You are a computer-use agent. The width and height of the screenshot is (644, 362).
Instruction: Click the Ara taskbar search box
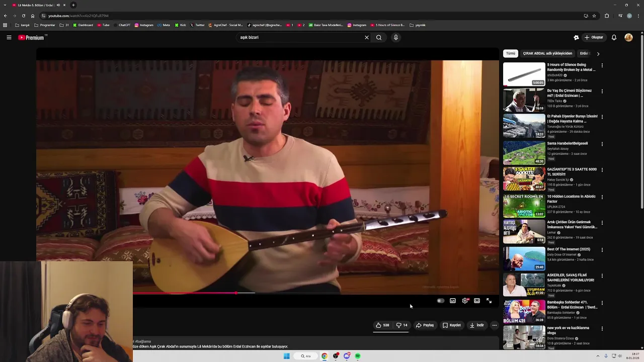[x=306, y=356]
